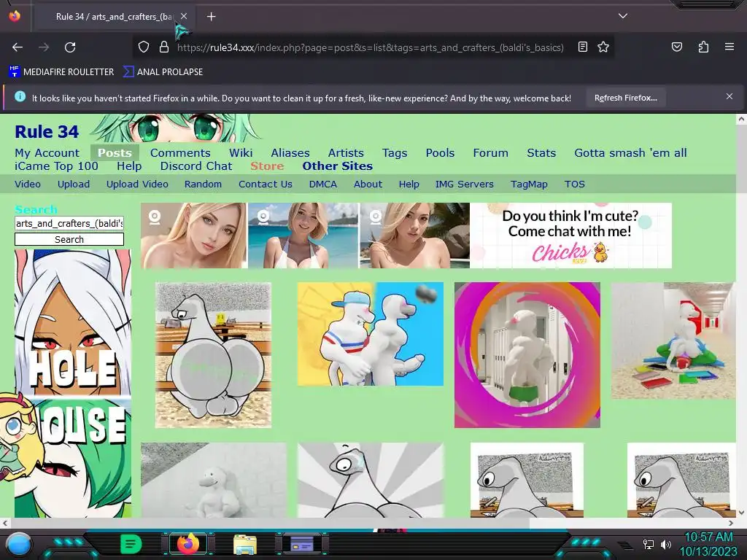
Task: Go to the Comments section
Action: pos(180,153)
